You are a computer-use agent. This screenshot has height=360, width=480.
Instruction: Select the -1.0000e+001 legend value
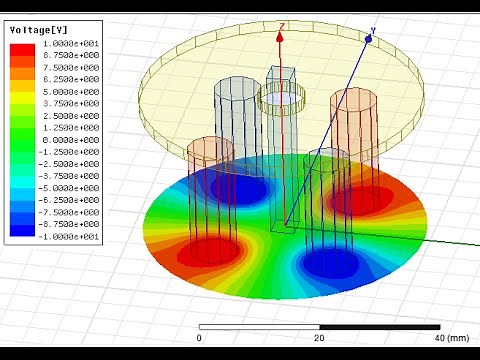pos(69,237)
